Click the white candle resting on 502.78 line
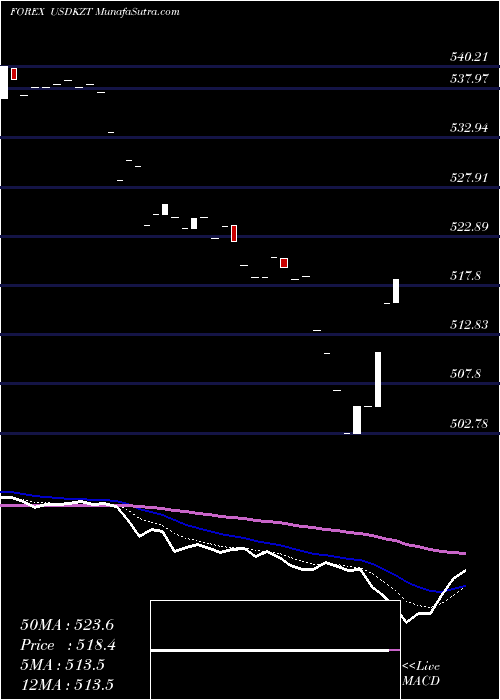Viewport: 500px width, 700px height. [x=357, y=420]
